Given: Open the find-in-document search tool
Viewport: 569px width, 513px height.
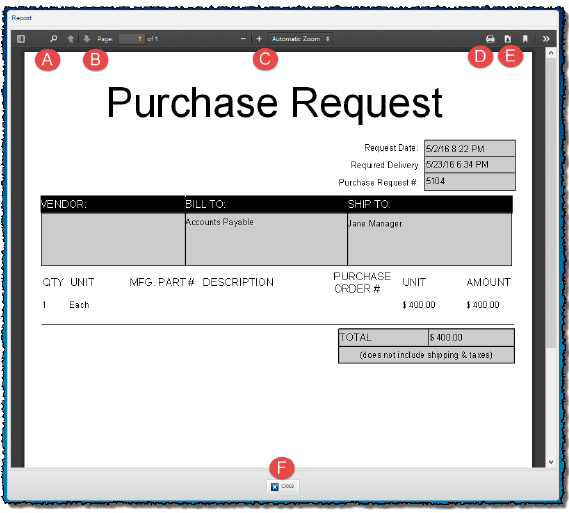Looking at the screenshot, I should (x=53, y=38).
